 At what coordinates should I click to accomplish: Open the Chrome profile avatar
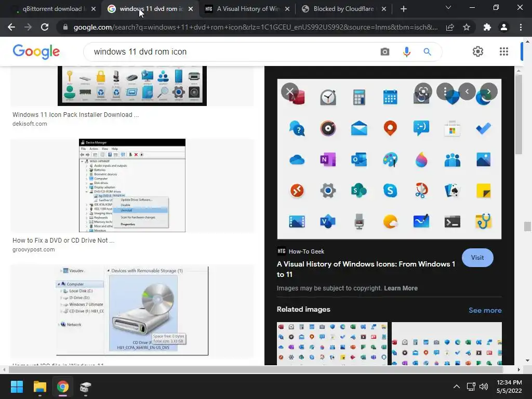[x=504, y=27]
